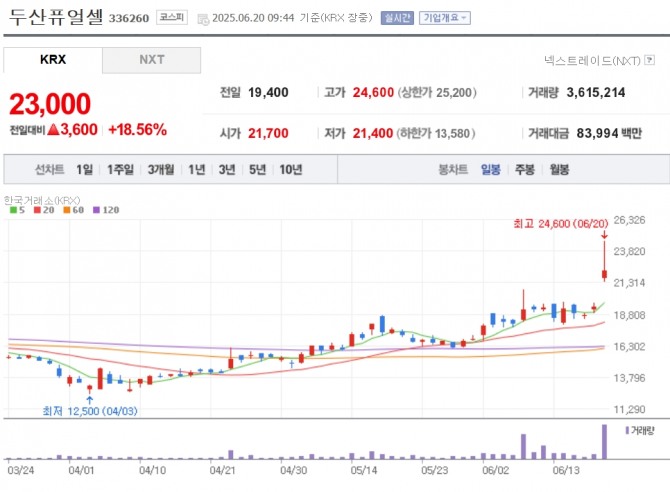Screen dimensions: 670x492
Task: Click the calendar icon beside the date
Action: (x=203, y=18)
